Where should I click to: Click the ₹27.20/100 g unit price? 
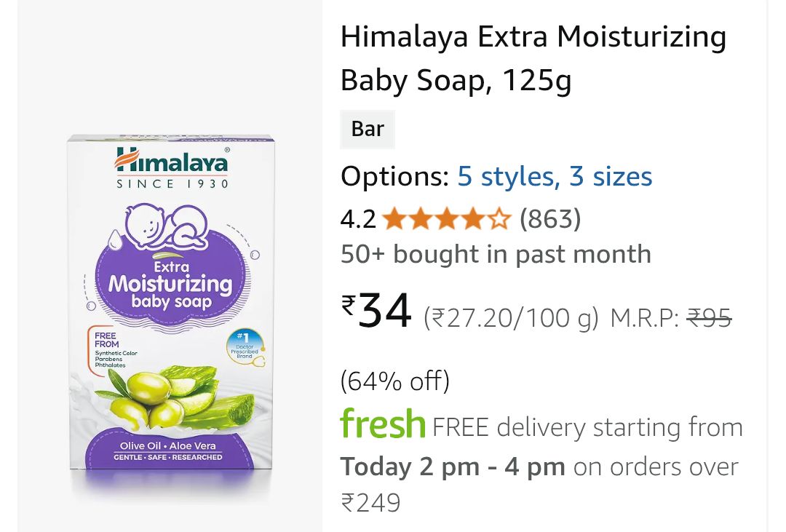pyautogui.click(x=511, y=318)
